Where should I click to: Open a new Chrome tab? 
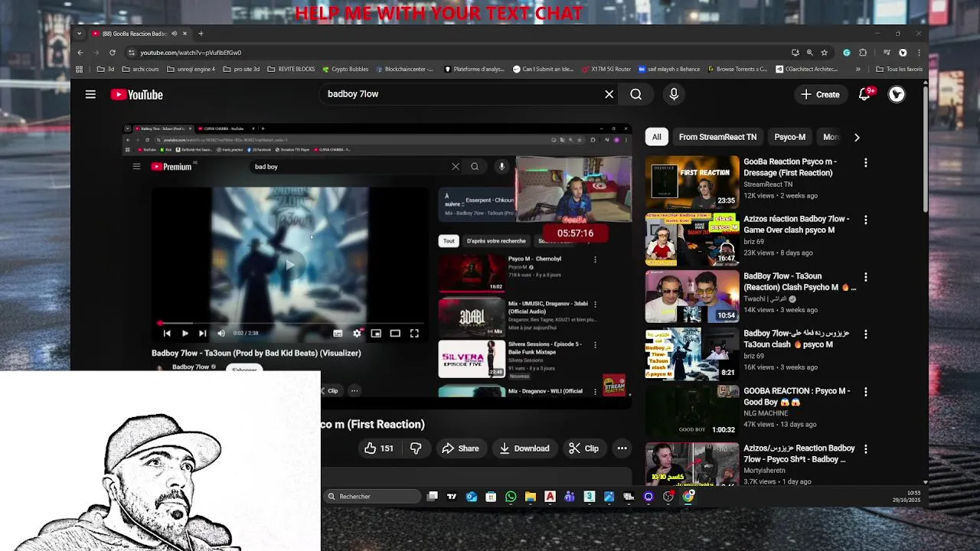[201, 34]
